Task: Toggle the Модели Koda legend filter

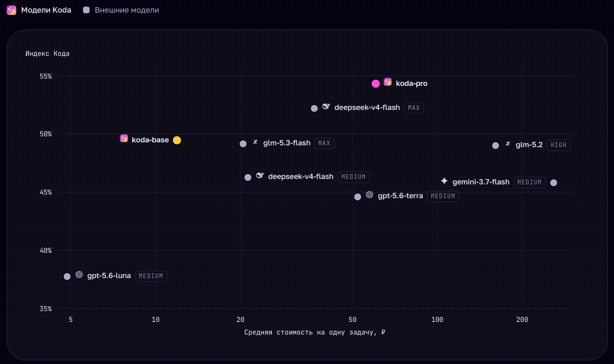Action: point(38,10)
